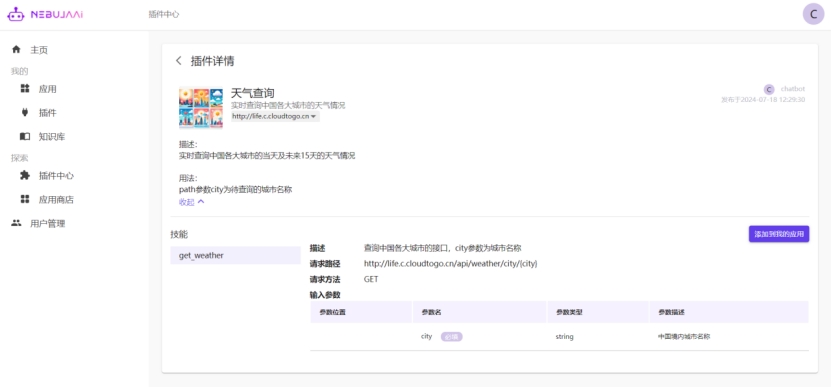
Task: Collapse the description with 收起
Action: 192,202
